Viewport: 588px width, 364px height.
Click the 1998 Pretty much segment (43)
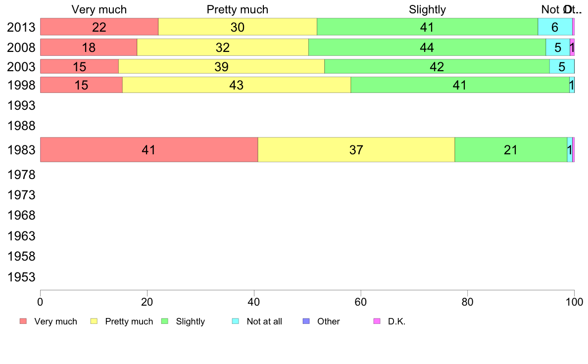pyautogui.click(x=236, y=85)
